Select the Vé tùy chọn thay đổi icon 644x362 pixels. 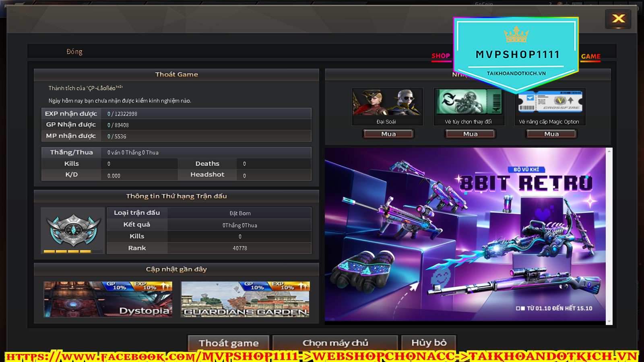(x=469, y=102)
